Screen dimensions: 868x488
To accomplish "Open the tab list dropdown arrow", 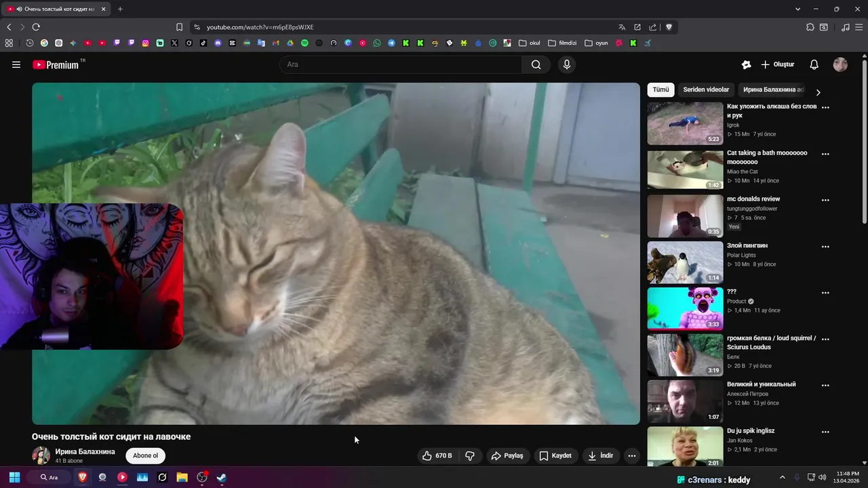I will (797, 9).
